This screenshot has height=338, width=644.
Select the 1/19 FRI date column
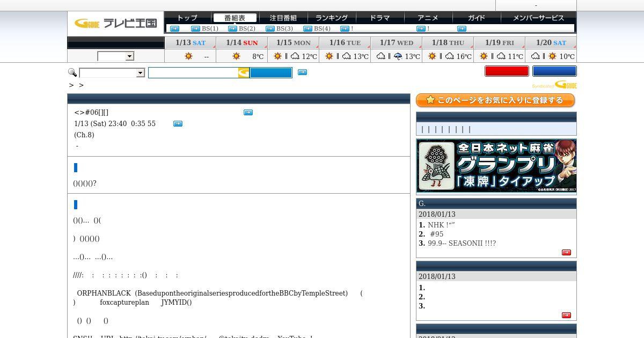point(499,43)
